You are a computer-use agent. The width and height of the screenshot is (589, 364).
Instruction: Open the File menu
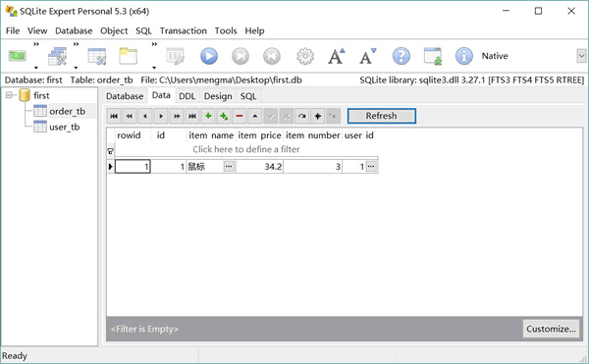tap(13, 30)
